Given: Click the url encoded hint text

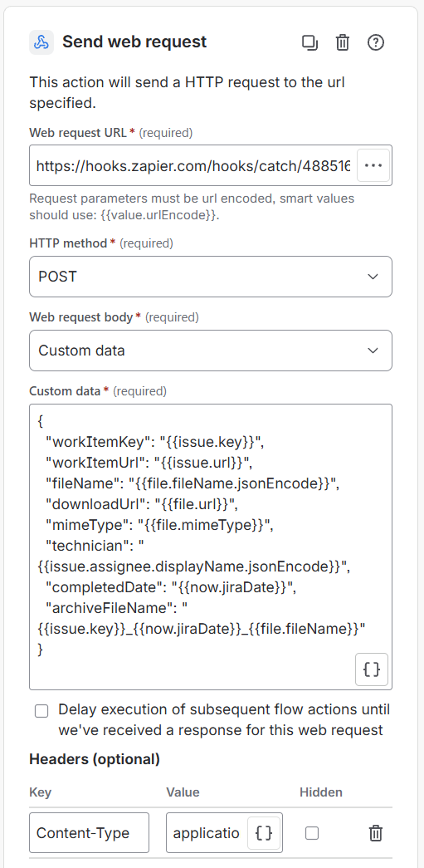Looking at the screenshot, I should 192,207.
